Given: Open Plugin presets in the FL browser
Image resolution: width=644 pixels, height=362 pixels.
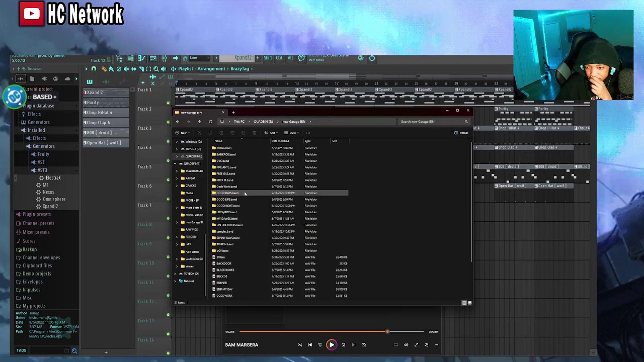Looking at the screenshot, I should 37,215.
